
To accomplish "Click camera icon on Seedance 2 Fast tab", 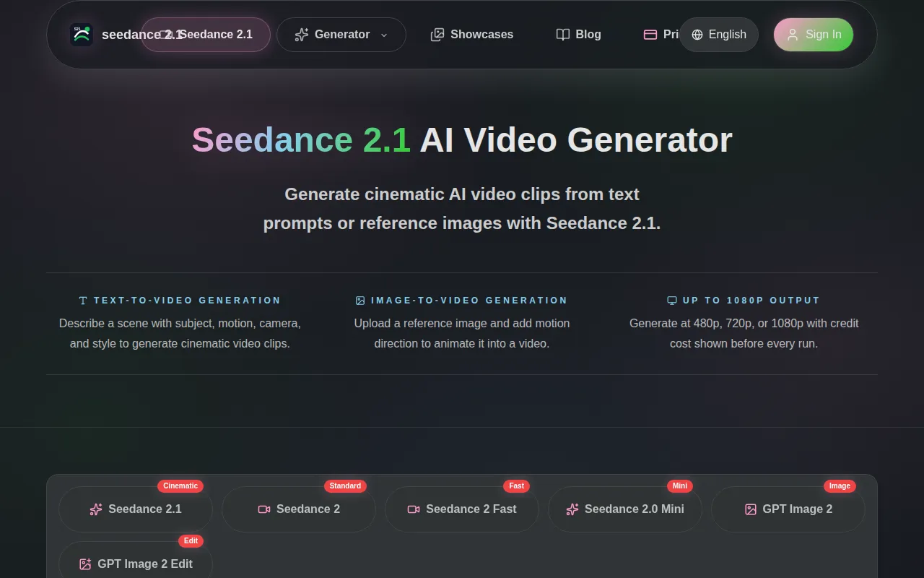I will tap(414, 509).
